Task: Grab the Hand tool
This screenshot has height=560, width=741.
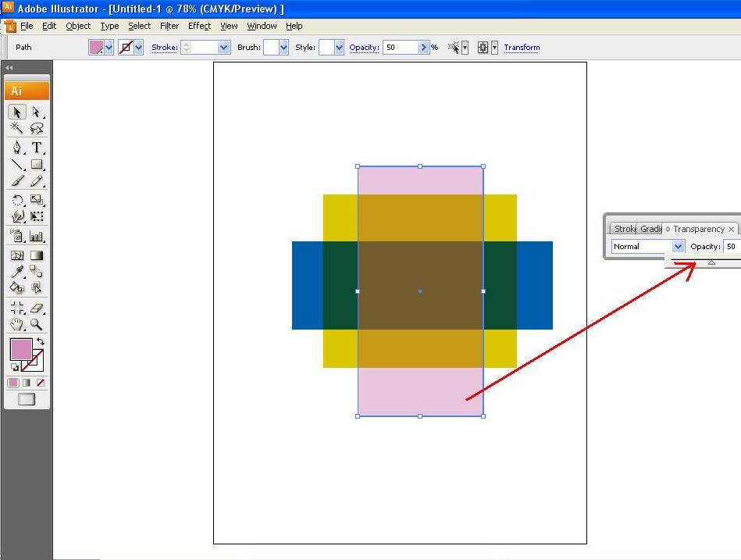Action: tap(16, 324)
